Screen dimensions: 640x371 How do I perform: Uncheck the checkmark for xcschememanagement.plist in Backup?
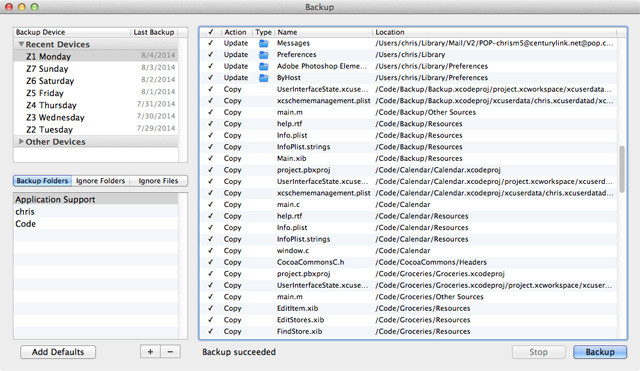[211, 100]
